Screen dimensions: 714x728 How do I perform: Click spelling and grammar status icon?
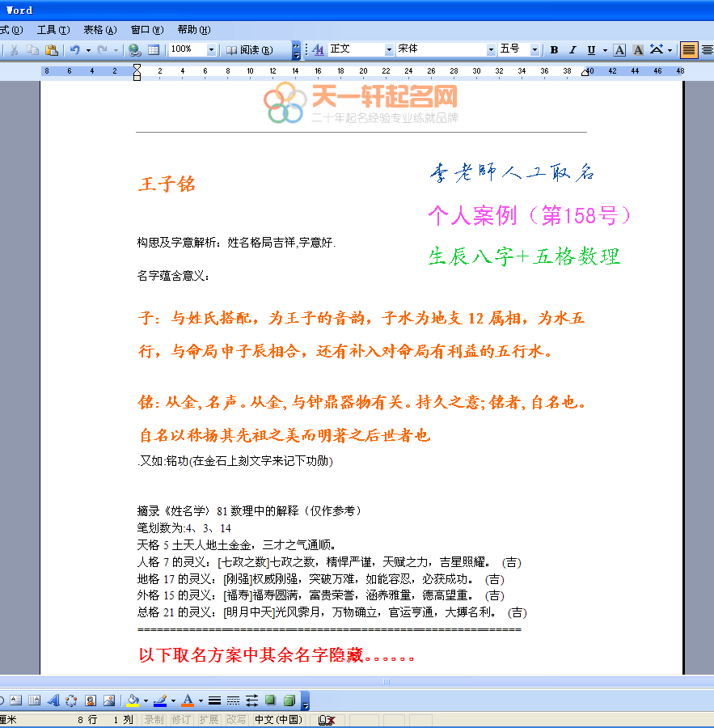pos(327,720)
